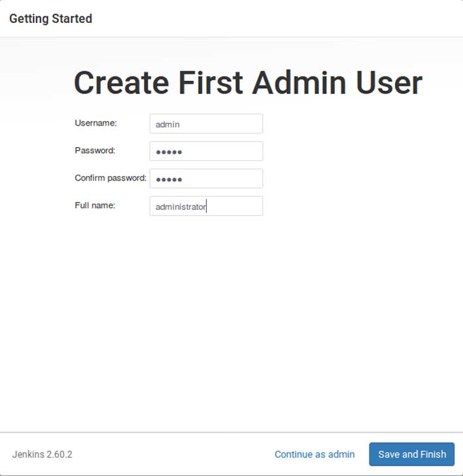The image size is (463, 476).
Task: Click the word Getting in the title
Action: (x=27, y=19)
